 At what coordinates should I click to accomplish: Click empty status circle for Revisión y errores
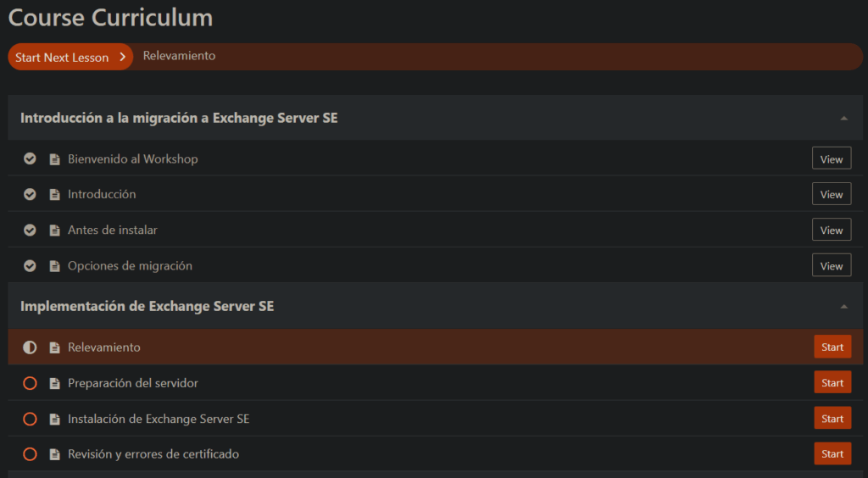pyautogui.click(x=30, y=454)
